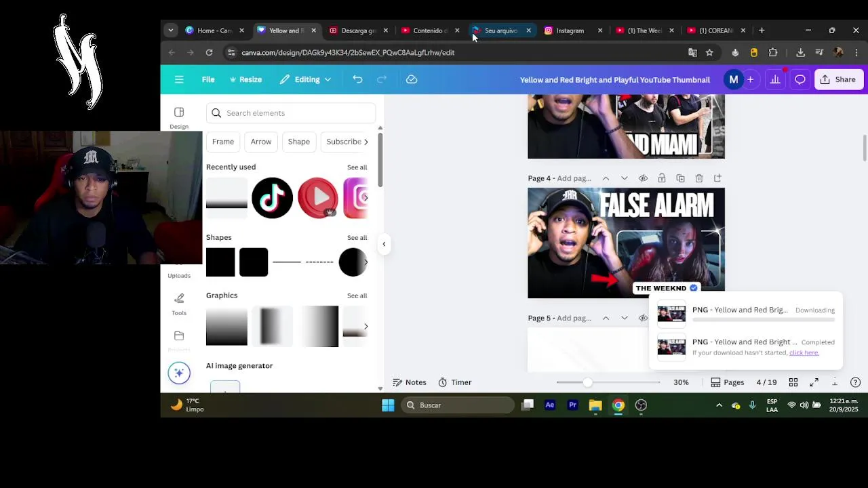This screenshot has height=488, width=868.
Task: See all Graphics
Action: pyautogui.click(x=357, y=296)
